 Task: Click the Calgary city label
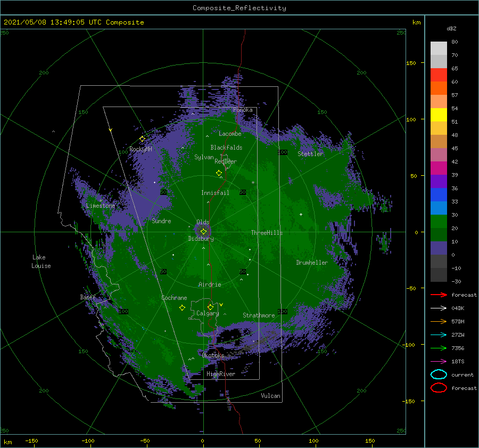click(x=208, y=313)
